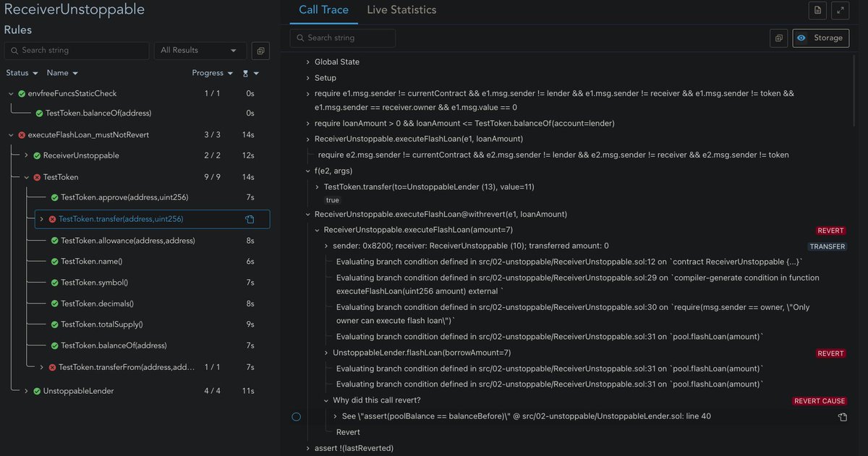Expand the ReceiverUnstoppable rule node

coord(26,155)
